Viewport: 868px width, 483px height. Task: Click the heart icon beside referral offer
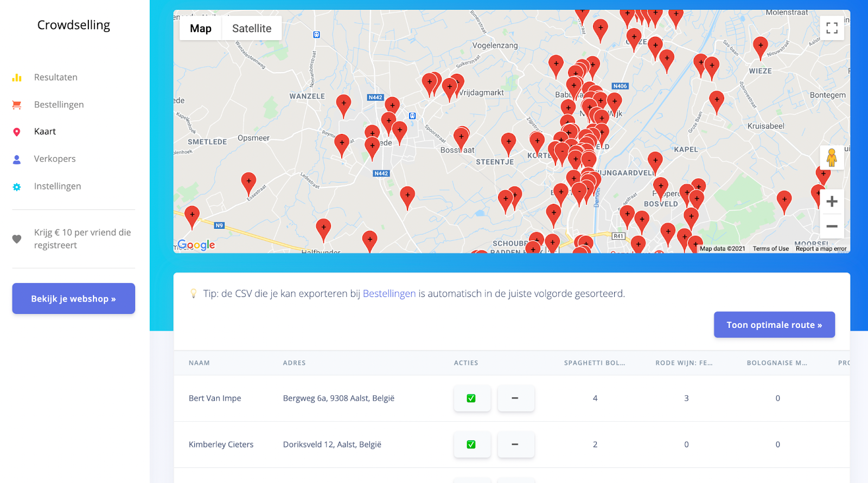click(x=17, y=239)
